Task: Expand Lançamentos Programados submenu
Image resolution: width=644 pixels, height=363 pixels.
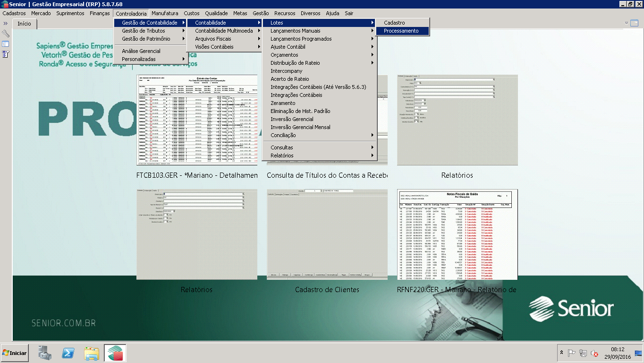Action: [x=319, y=39]
